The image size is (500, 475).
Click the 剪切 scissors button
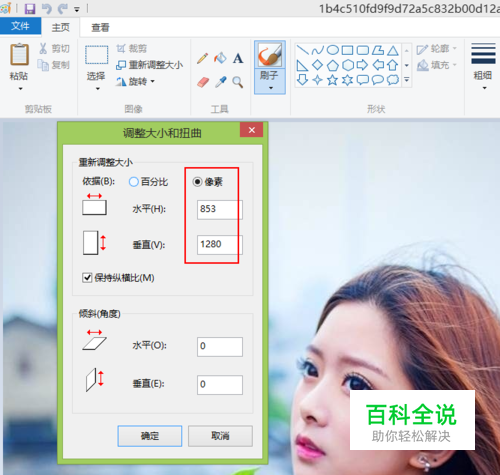coord(54,49)
